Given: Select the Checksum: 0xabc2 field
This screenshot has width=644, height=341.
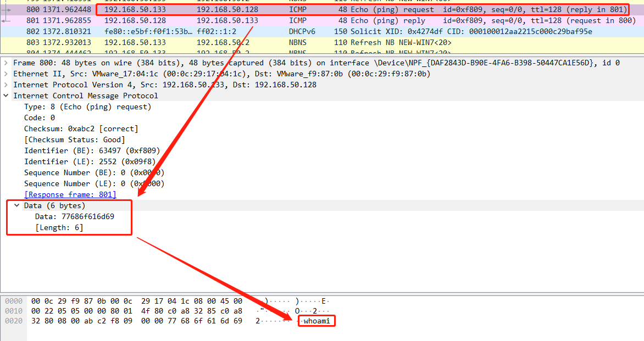Looking at the screenshot, I should pos(81,128).
